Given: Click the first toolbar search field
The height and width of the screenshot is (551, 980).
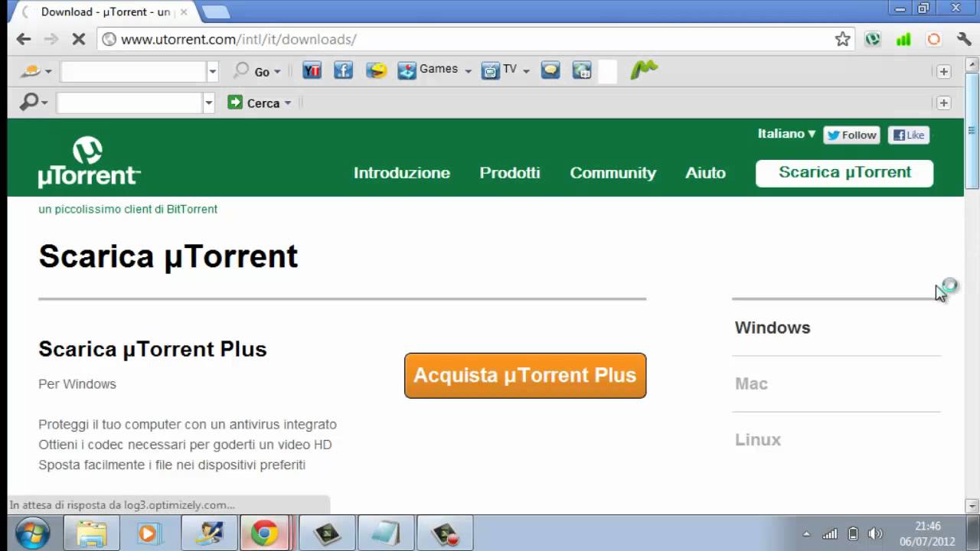Looking at the screenshot, I should coord(133,71).
